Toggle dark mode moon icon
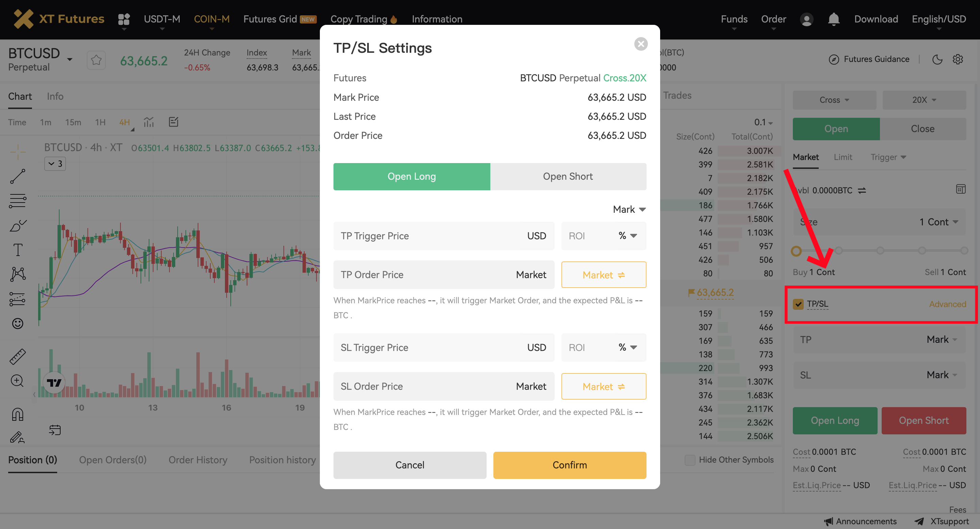980x529 pixels. click(937, 59)
